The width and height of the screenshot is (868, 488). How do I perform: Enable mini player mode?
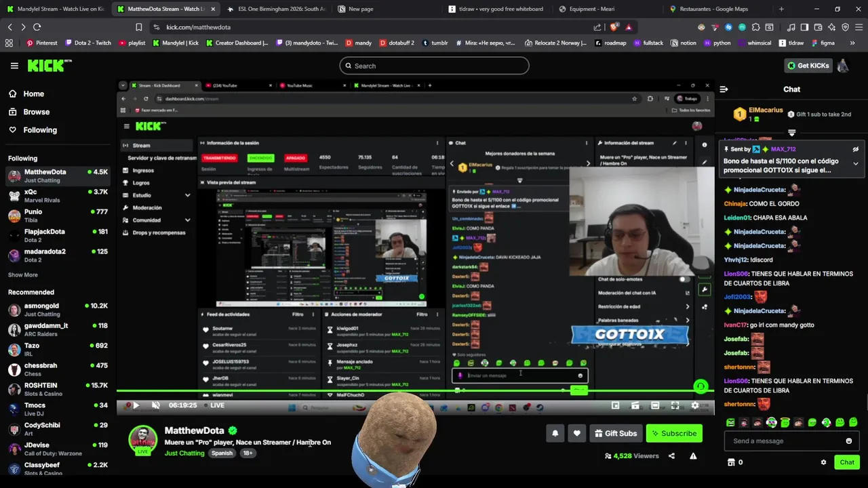[x=615, y=405]
